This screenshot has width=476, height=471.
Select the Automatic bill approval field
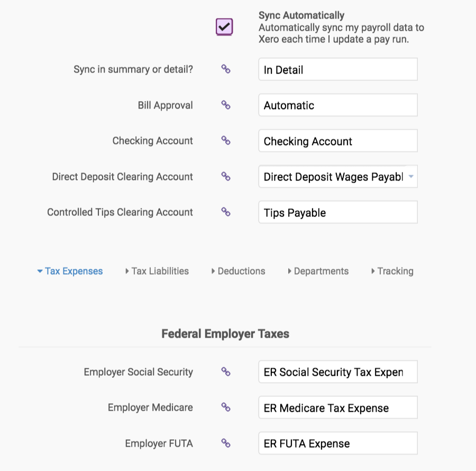click(338, 105)
